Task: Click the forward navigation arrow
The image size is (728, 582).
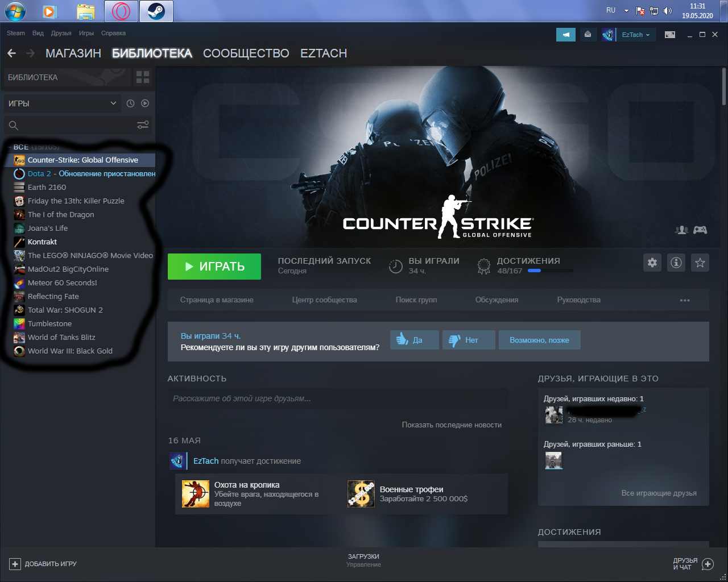Action: click(30, 53)
